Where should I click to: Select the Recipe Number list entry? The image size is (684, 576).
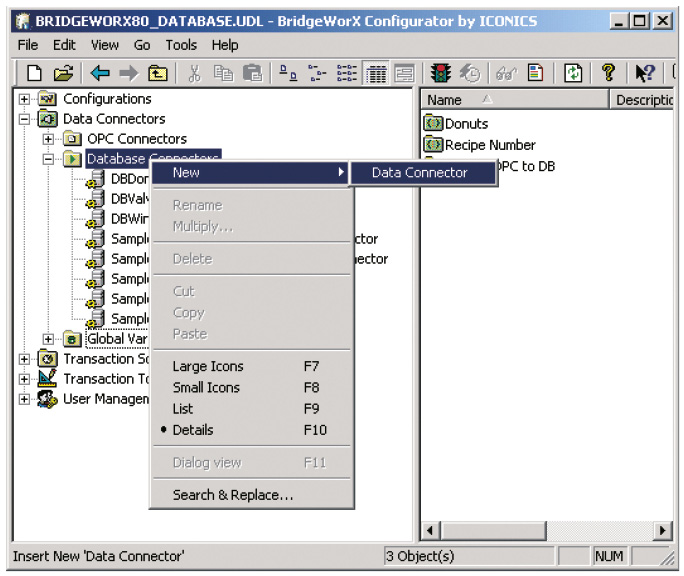(x=490, y=145)
